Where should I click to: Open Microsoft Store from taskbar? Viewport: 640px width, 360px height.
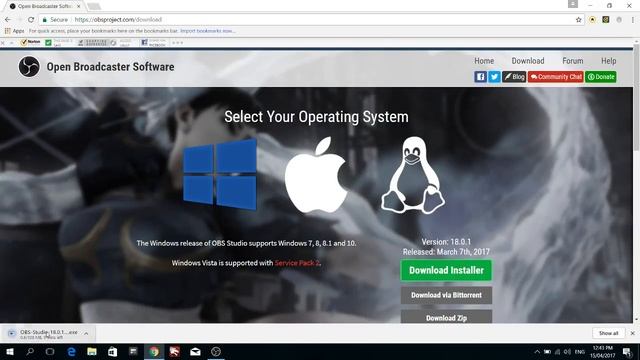click(x=112, y=351)
